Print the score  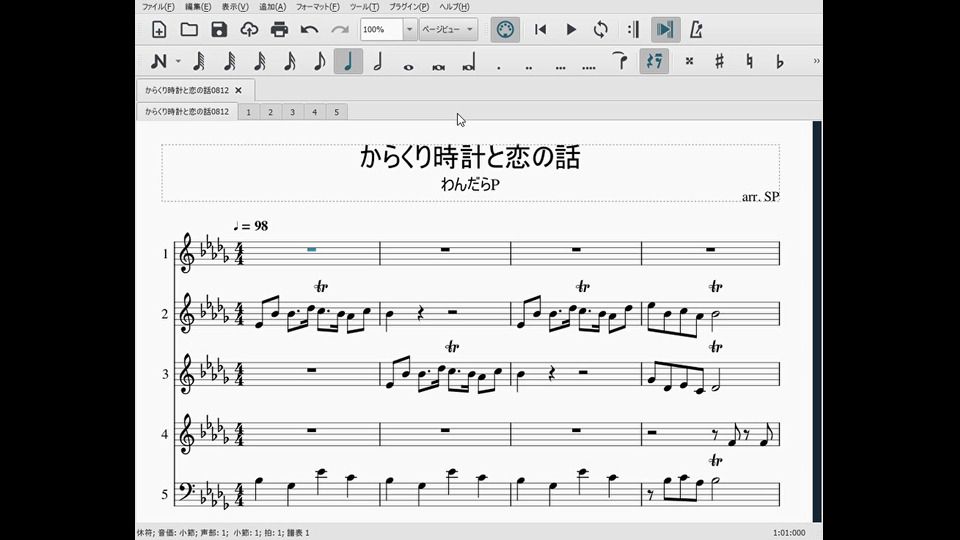coord(279,29)
